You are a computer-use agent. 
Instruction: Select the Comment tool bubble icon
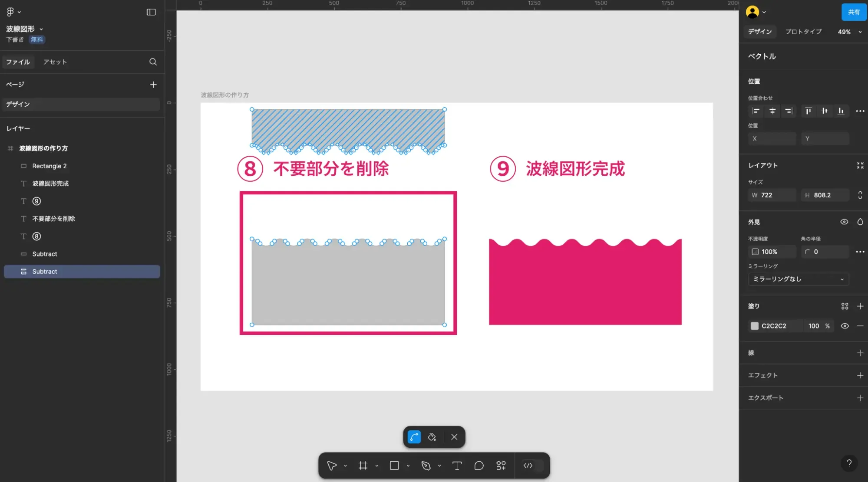click(479, 466)
